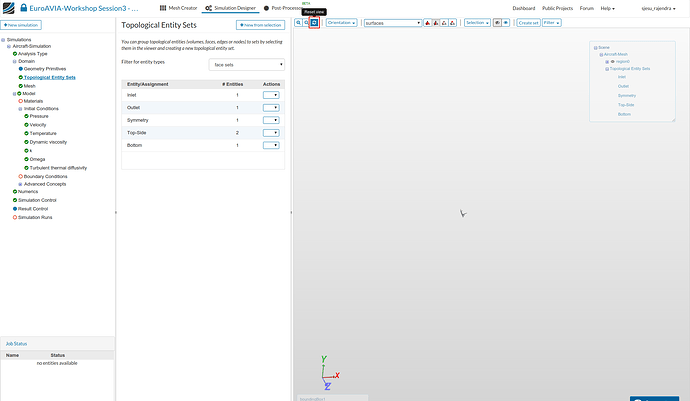Collapse the Domain tree node
The height and width of the screenshot is (401, 690).
point(15,62)
